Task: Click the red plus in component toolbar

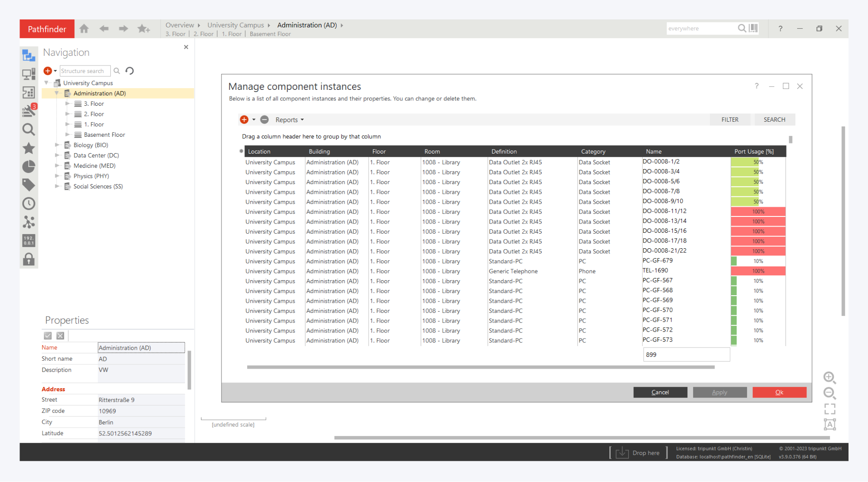Action: pyautogui.click(x=244, y=120)
